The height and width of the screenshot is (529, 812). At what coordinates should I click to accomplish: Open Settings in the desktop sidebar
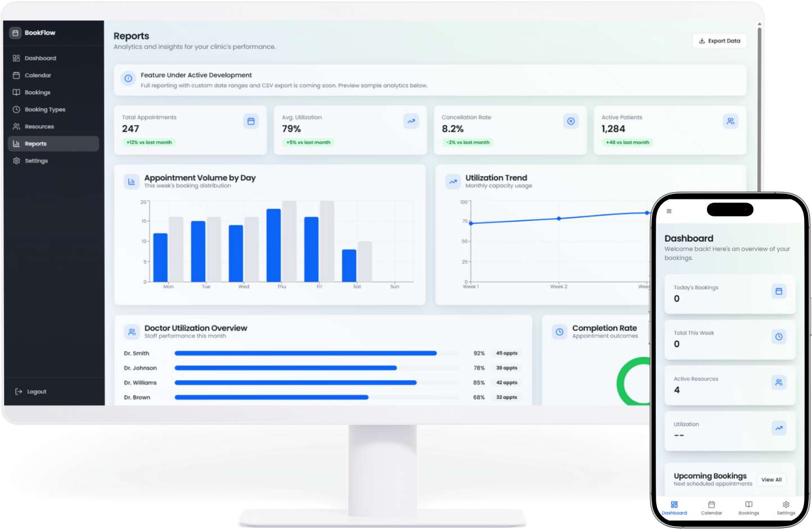[x=36, y=161]
